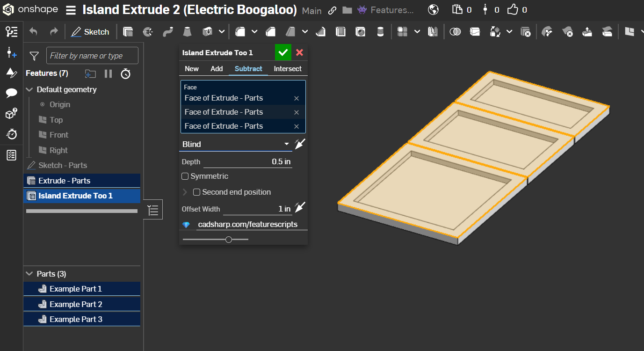The image size is (644, 351).
Task: Toggle the Symmetric checkbox
Action: [x=185, y=176]
